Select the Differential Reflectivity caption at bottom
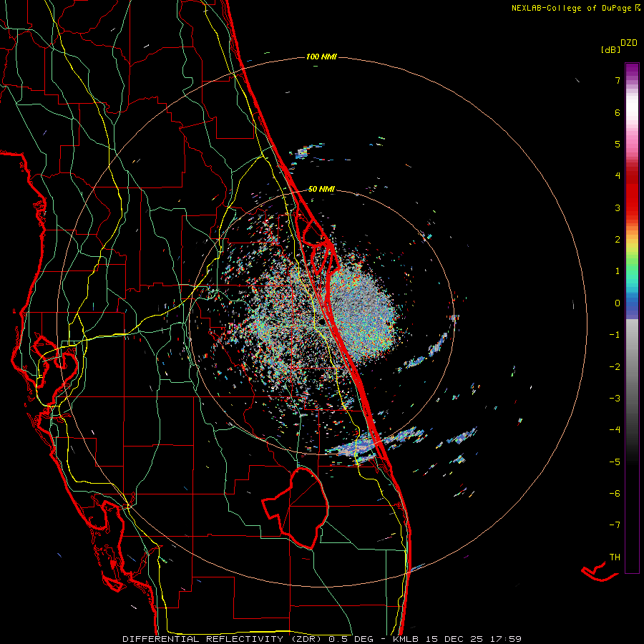The width and height of the screenshot is (644, 644). pyautogui.click(x=322, y=639)
